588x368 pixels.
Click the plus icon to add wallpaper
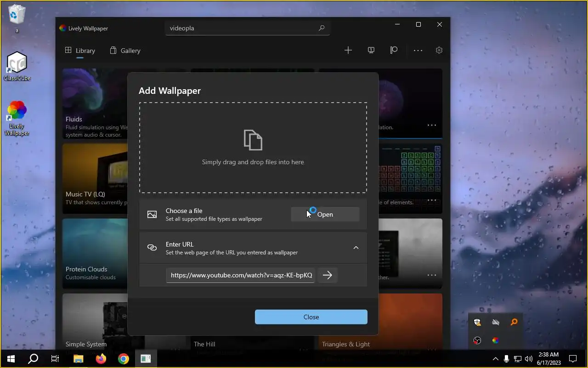(x=348, y=50)
